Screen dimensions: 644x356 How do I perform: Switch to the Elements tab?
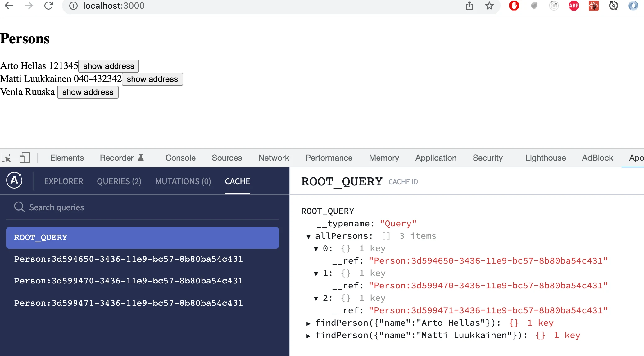[67, 158]
